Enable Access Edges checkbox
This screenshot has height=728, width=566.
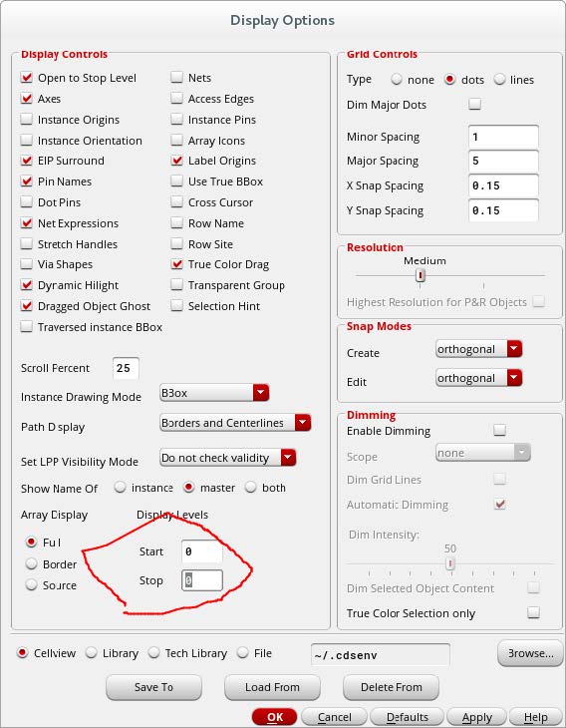pos(176,98)
